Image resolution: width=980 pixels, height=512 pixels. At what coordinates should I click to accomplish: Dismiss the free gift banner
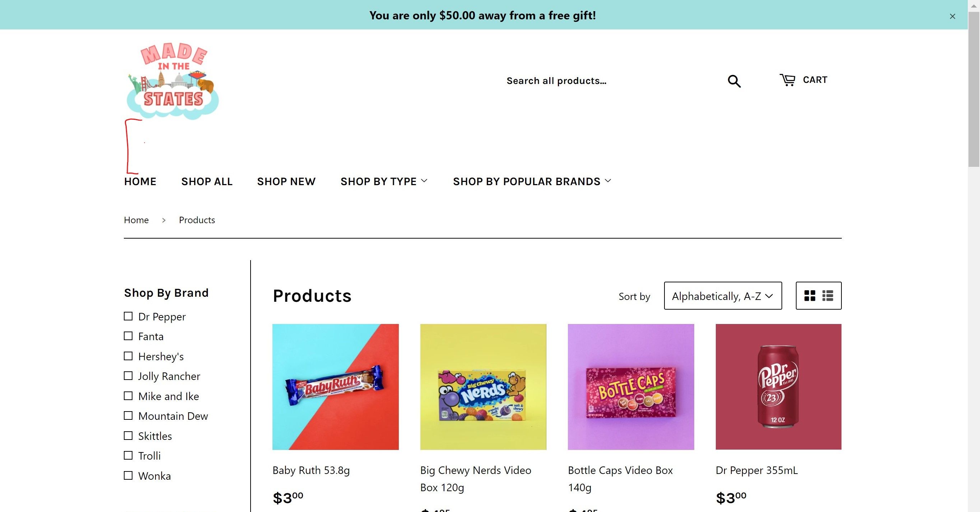(952, 17)
